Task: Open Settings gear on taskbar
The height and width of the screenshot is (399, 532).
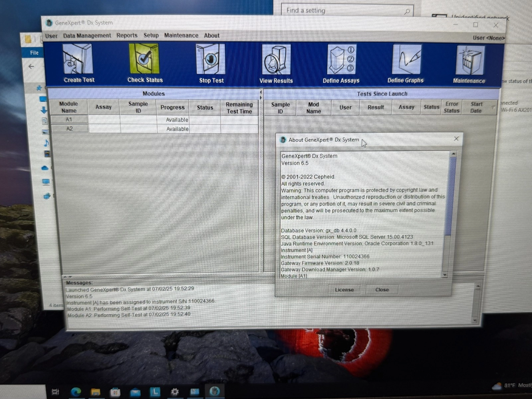Action: (x=175, y=392)
